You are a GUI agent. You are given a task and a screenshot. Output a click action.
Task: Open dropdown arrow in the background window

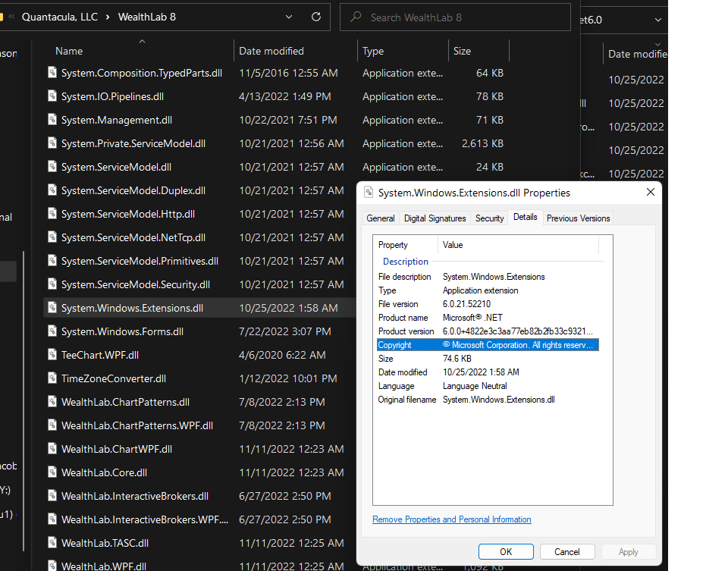pyautogui.click(x=658, y=20)
